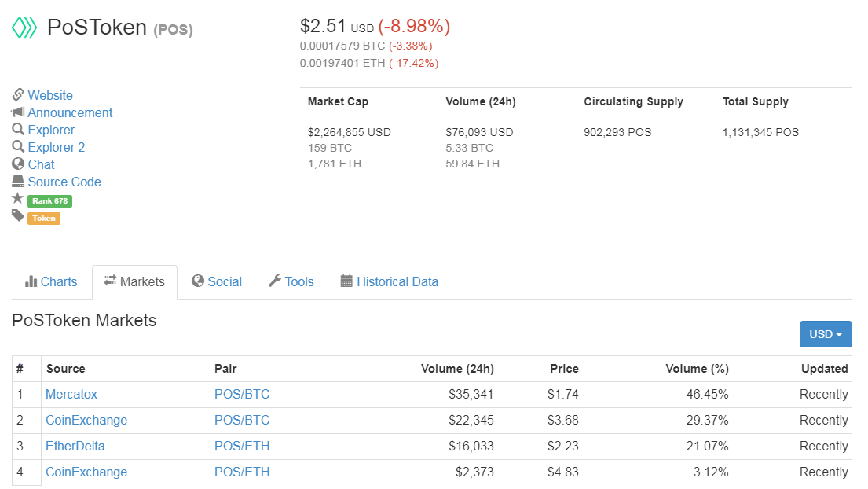Click the green Rank 678 badge
The width and height of the screenshot is (868, 489).
click(x=49, y=201)
